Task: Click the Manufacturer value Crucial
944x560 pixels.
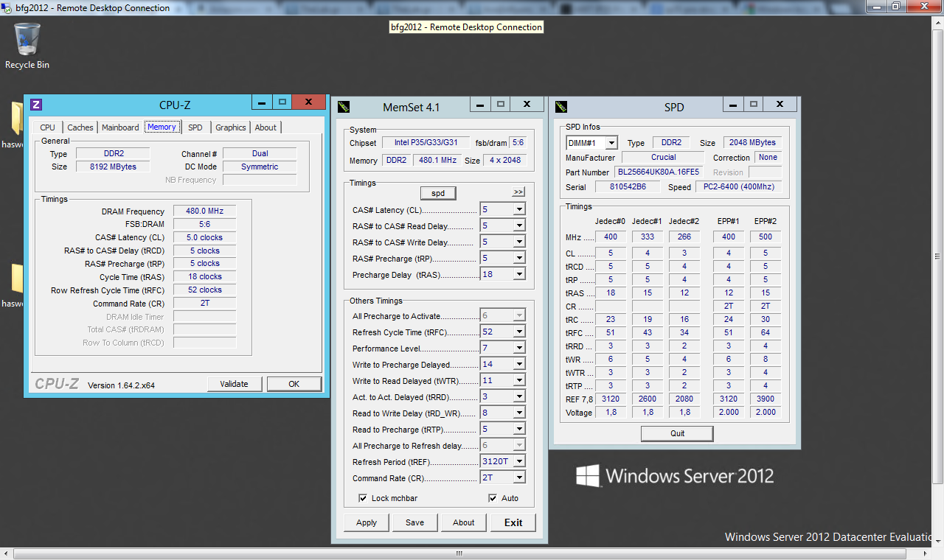Action: click(663, 157)
